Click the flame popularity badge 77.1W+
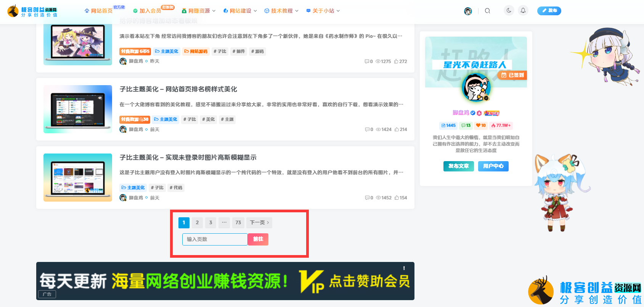 point(501,125)
